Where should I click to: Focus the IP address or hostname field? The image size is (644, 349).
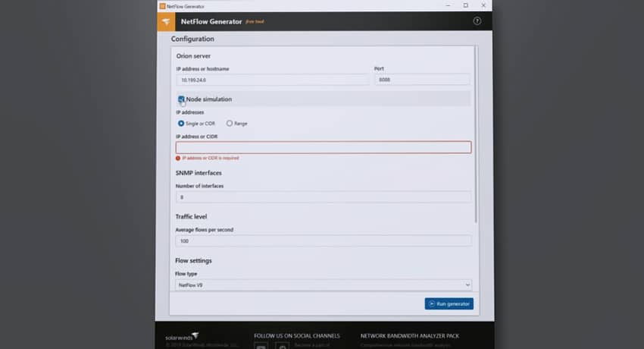(x=273, y=80)
